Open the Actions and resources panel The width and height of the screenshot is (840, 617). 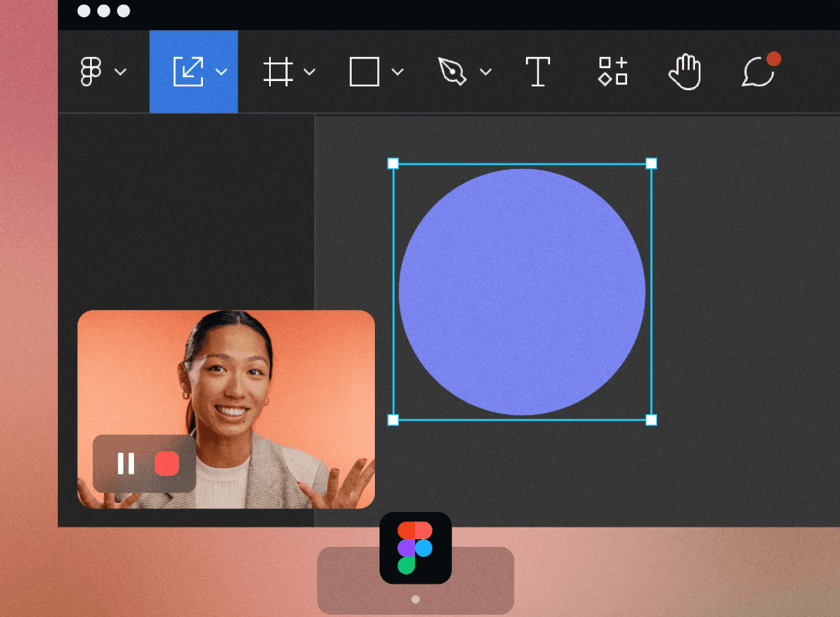(x=612, y=71)
